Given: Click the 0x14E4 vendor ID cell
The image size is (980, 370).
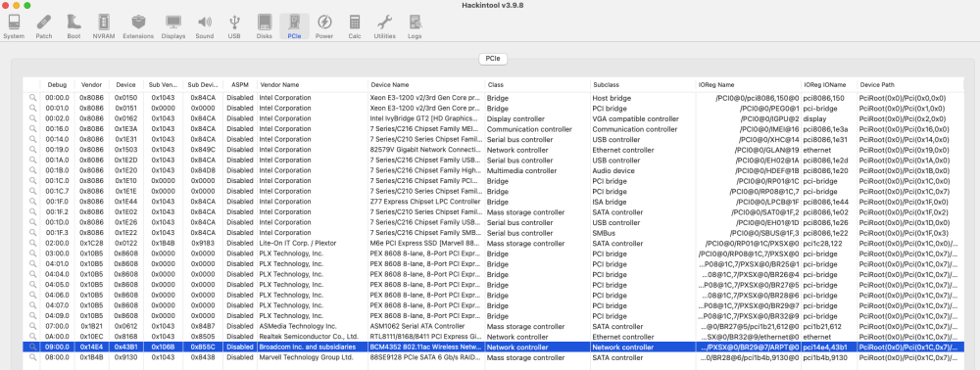Looking at the screenshot, I should tap(92, 347).
